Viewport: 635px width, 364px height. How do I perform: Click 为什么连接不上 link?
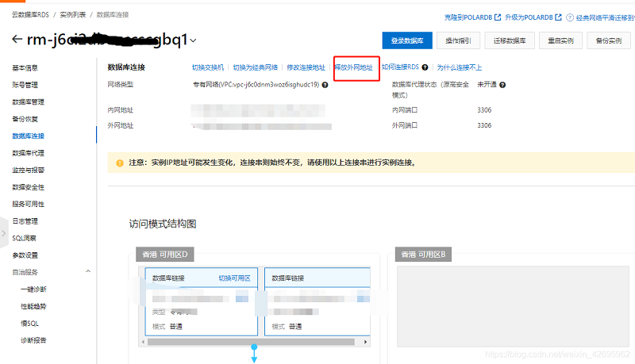click(460, 67)
